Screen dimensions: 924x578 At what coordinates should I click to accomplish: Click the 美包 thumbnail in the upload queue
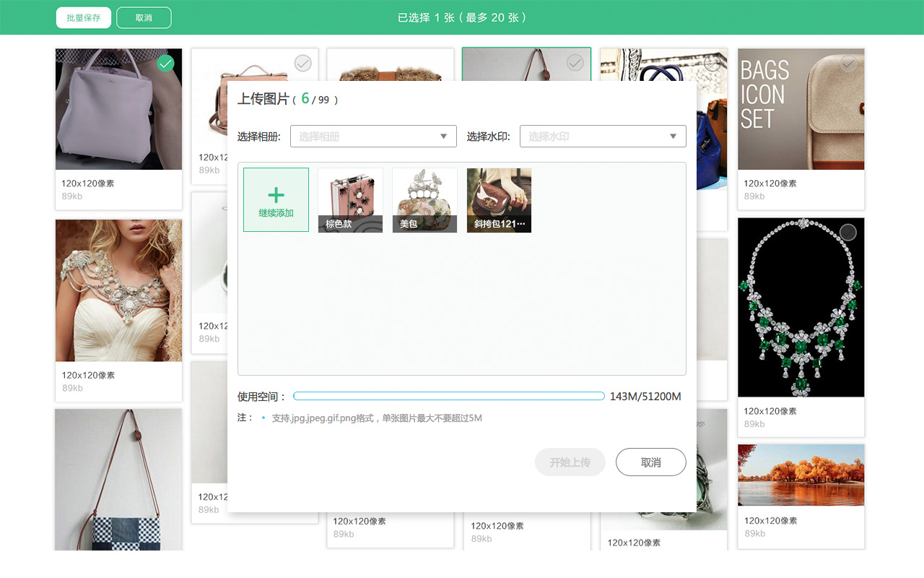(x=424, y=200)
